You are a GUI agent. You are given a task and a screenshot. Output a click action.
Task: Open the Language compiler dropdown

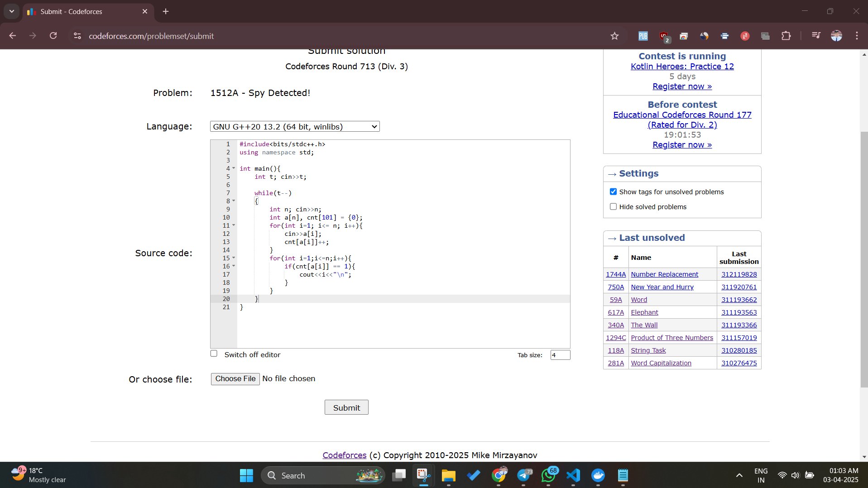coord(295,127)
